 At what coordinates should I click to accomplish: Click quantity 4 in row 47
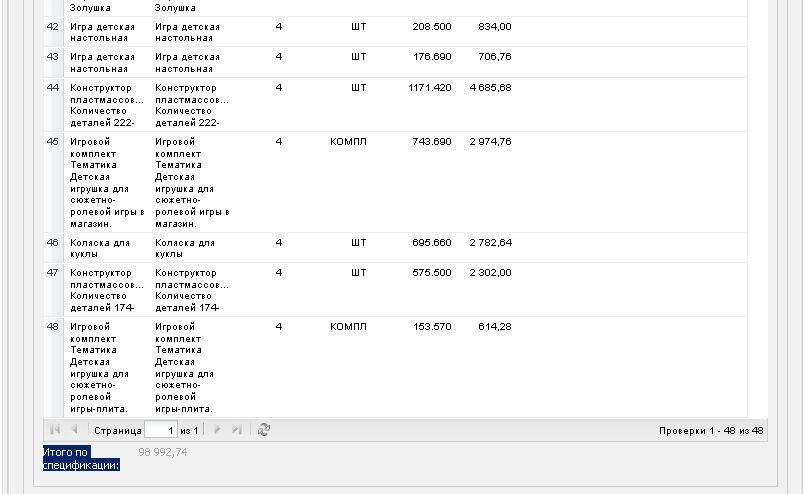(x=279, y=273)
